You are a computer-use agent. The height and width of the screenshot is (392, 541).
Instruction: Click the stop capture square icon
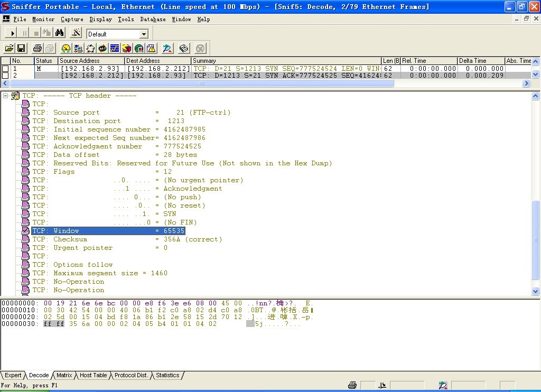36,33
